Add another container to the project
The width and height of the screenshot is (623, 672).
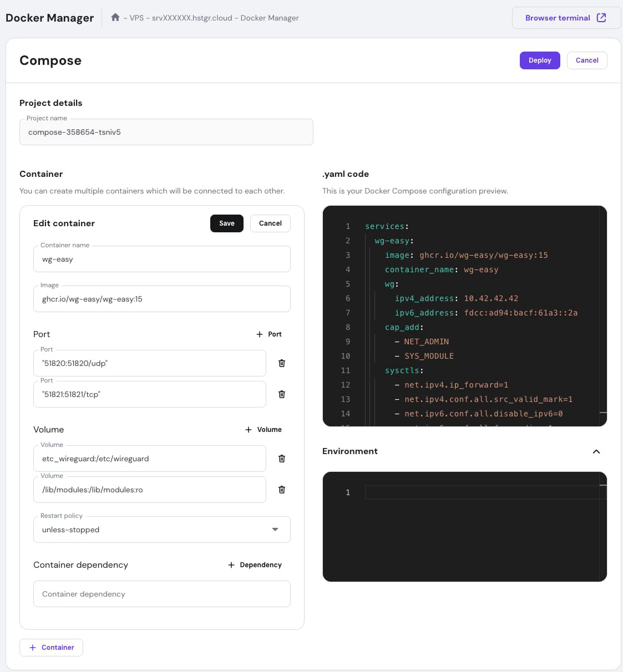51,648
